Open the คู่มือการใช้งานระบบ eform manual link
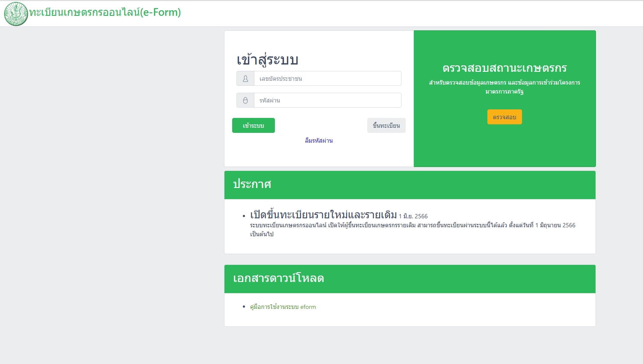Viewport: 643px width, 364px height. click(x=283, y=307)
